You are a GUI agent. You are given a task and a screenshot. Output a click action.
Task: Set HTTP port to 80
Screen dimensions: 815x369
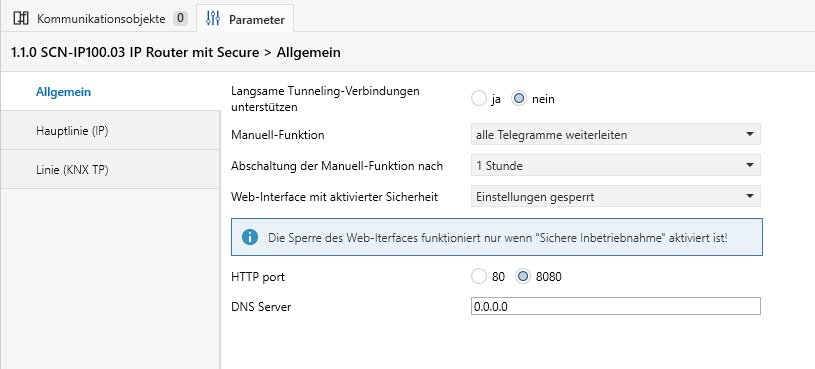(x=478, y=277)
